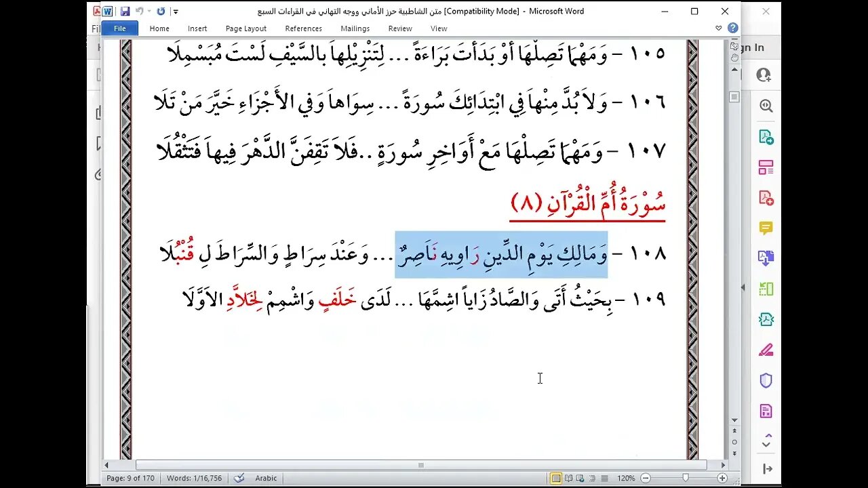868x488 pixels.
Task: Click the Acrobat Comment tool icon
Action: point(766,228)
